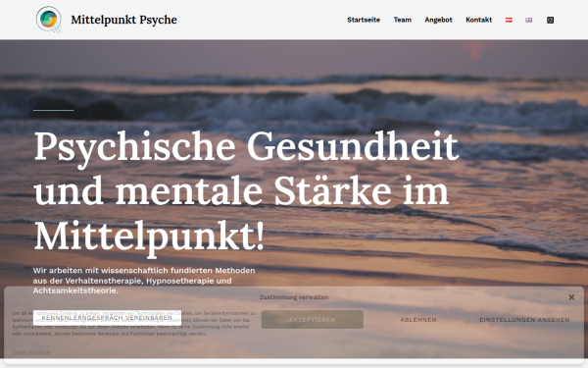Open the Cookie-Richtlinie link

30,352
